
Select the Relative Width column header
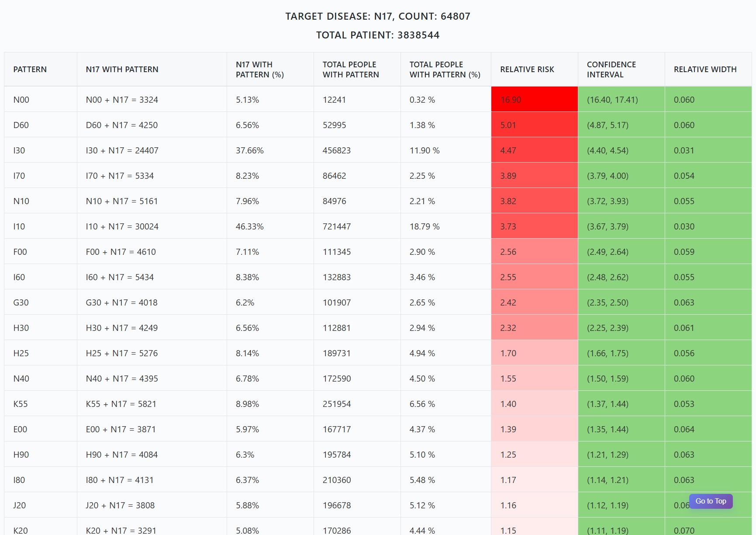tap(705, 69)
